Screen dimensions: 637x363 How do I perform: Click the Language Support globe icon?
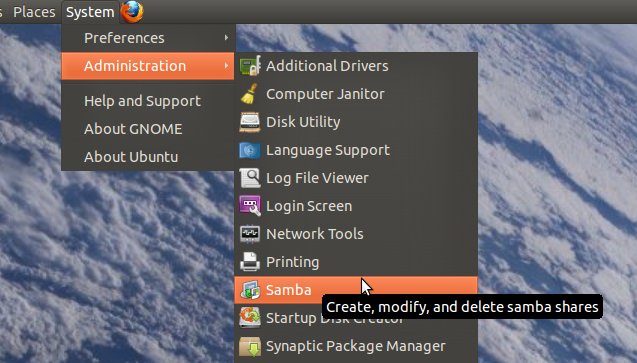250,150
